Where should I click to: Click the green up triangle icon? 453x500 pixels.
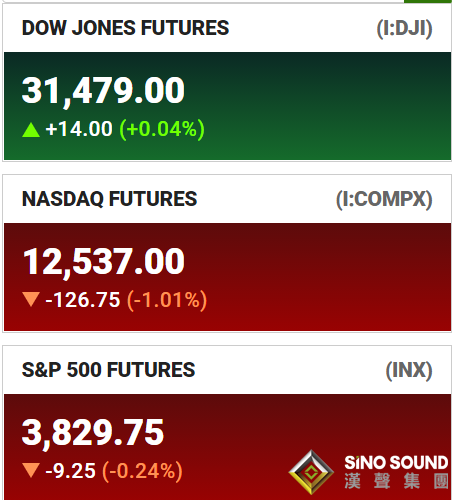tap(31, 130)
